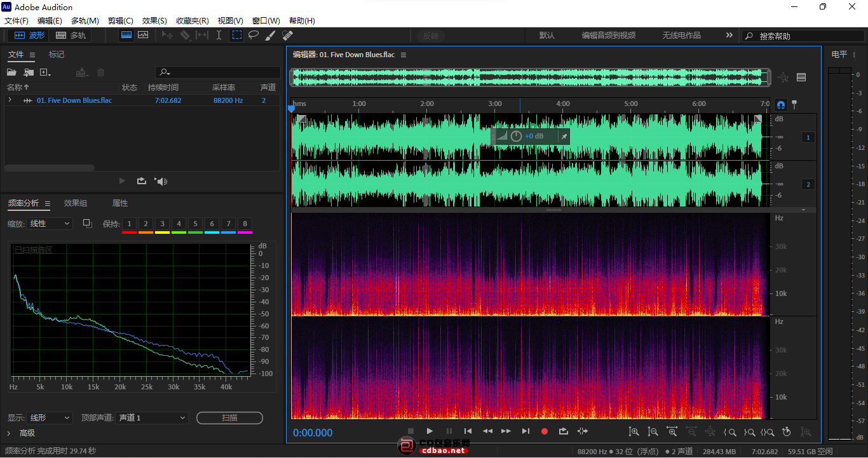Switch to the 标记 (Markers) tab
Image resolution: width=868 pixels, height=458 pixels.
[x=57, y=55]
